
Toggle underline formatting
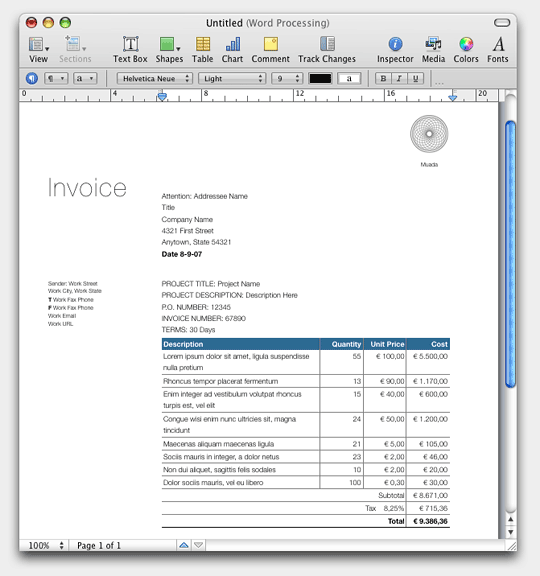(x=415, y=78)
